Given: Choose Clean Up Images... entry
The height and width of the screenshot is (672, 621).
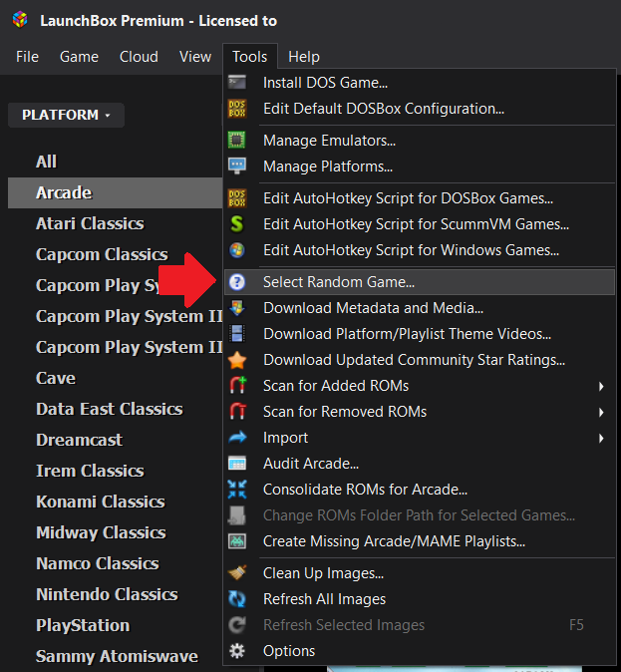Looking at the screenshot, I should pos(420,573).
